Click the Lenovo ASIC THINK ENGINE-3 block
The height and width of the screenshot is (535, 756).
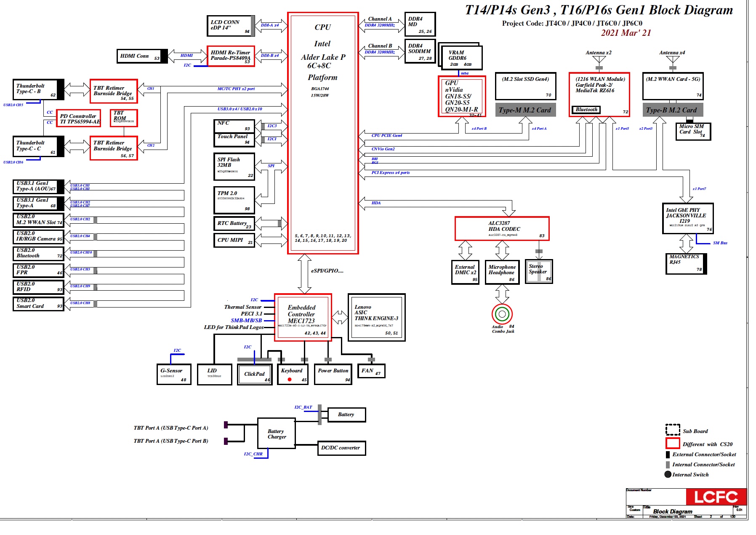pos(377,317)
